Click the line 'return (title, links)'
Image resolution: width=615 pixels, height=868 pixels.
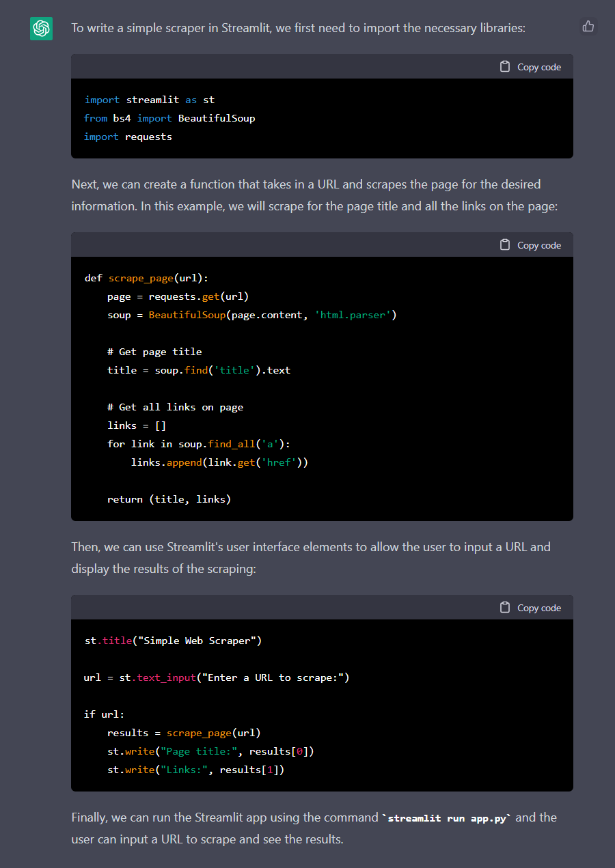pyautogui.click(x=169, y=499)
